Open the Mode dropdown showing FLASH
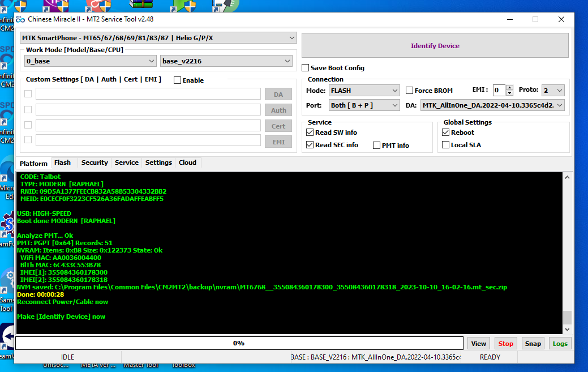588x372 pixels. pyautogui.click(x=364, y=91)
